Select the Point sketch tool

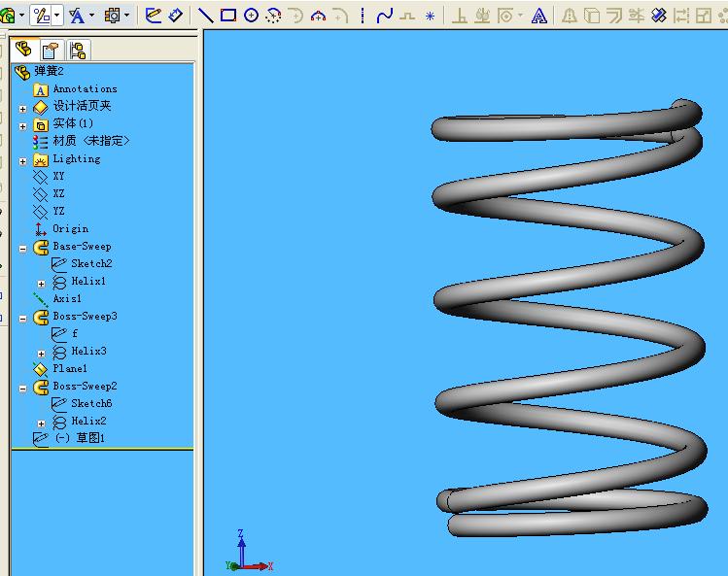click(x=430, y=17)
